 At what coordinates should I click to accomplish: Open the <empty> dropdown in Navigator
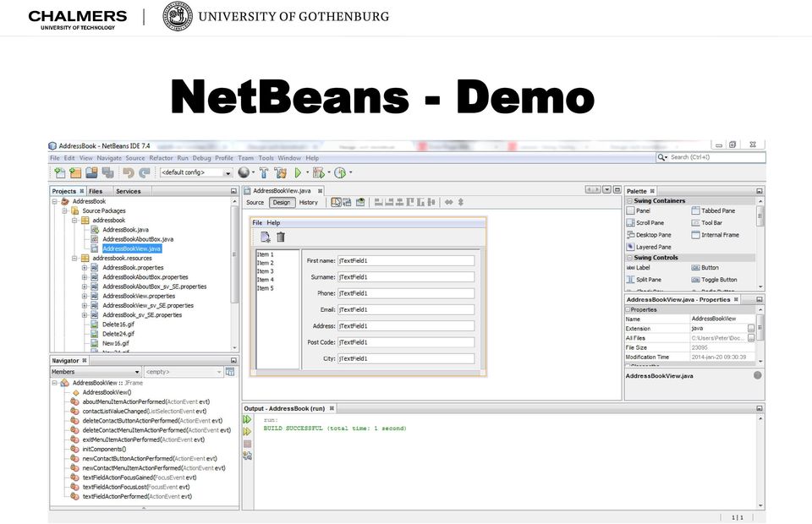[x=184, y=372]
